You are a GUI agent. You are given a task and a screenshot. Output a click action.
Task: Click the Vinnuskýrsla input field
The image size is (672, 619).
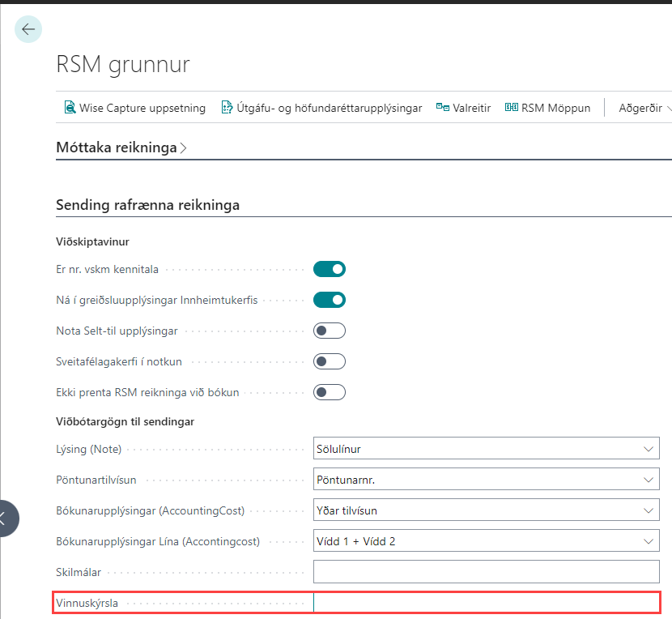tap(486, 603)
